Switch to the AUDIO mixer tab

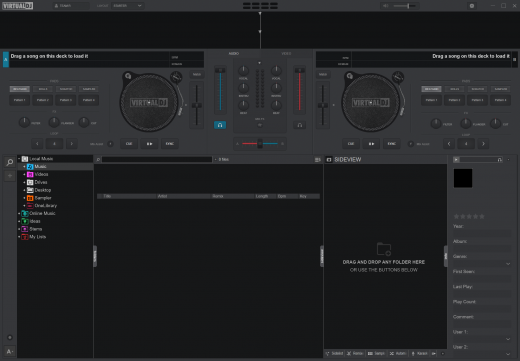click(233, 53)
